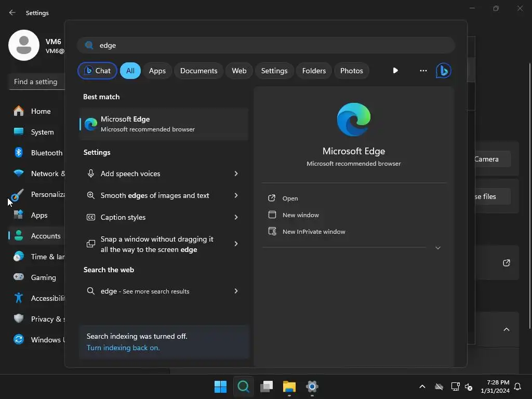Click the muted volume icon in system tray
Image resolution: width=532 pixels, height=399 pixels.
469,387
